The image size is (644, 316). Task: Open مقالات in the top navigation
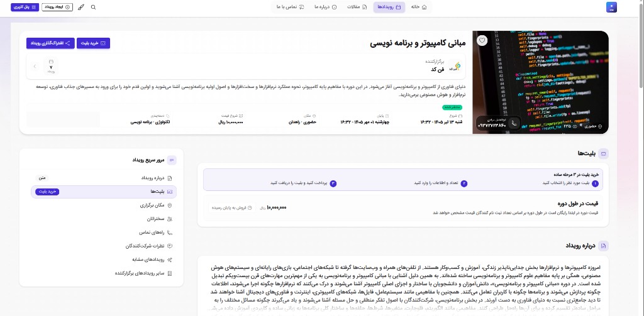click(x=357, y=7)
